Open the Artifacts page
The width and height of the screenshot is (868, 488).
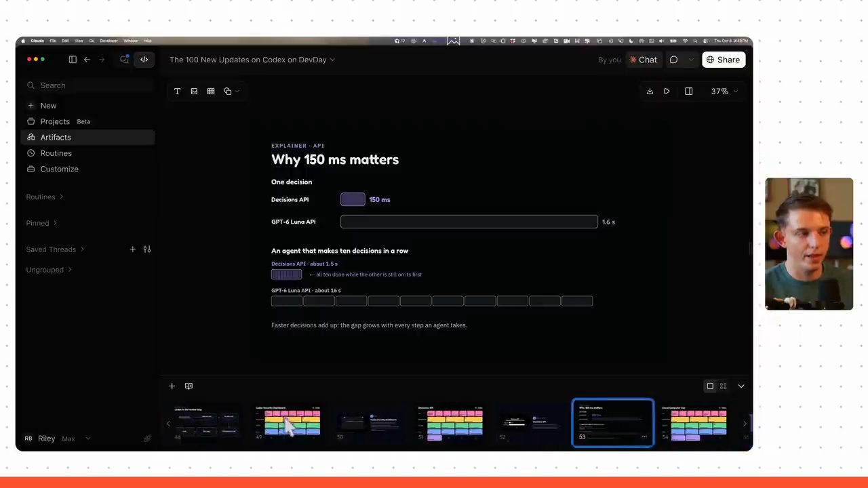[x=88, y=137]
